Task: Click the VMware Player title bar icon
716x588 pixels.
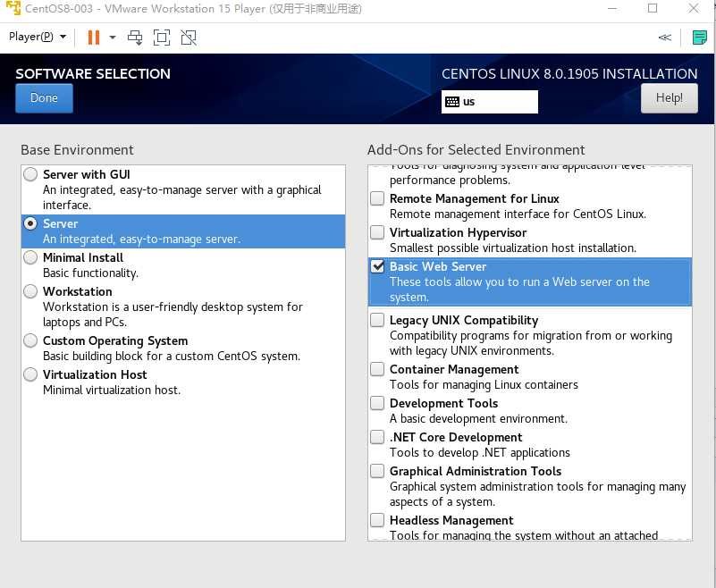Action: coord(13,8)
